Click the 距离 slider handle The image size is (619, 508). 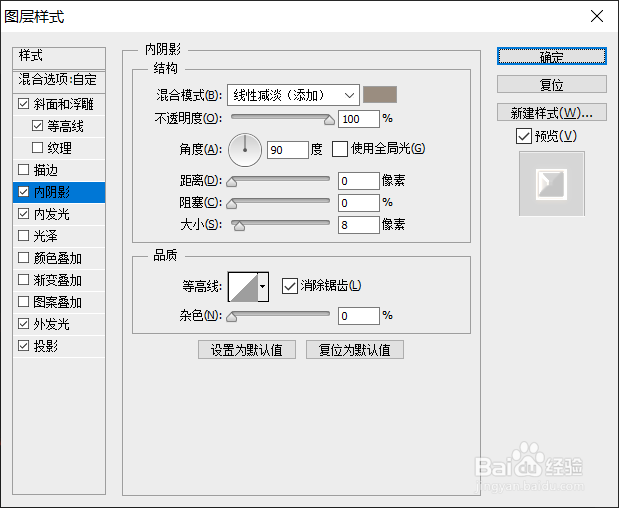232,182
